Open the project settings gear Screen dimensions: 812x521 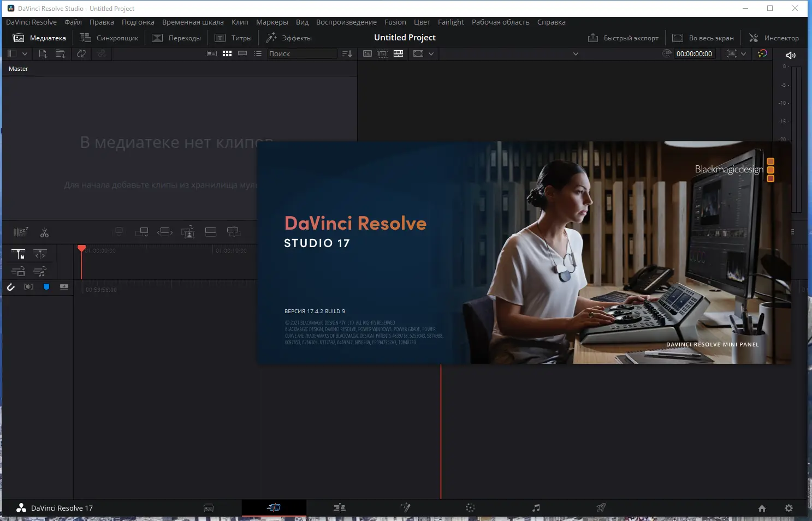(789, 508)
